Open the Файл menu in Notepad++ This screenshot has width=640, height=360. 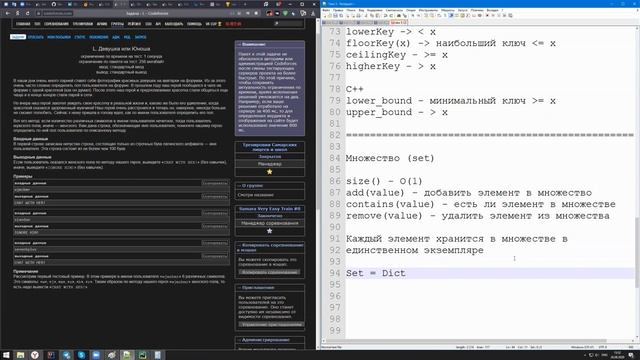[x=325, y=10]
